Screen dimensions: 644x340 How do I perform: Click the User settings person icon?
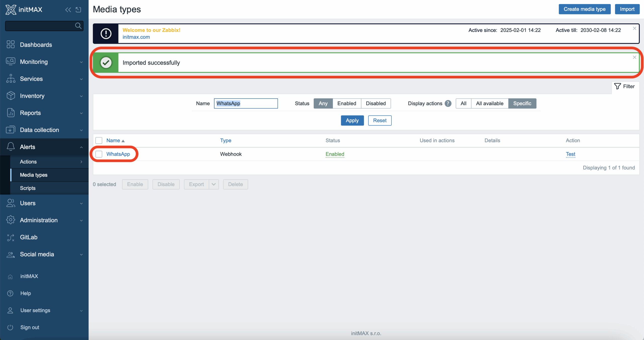point(10,310)
